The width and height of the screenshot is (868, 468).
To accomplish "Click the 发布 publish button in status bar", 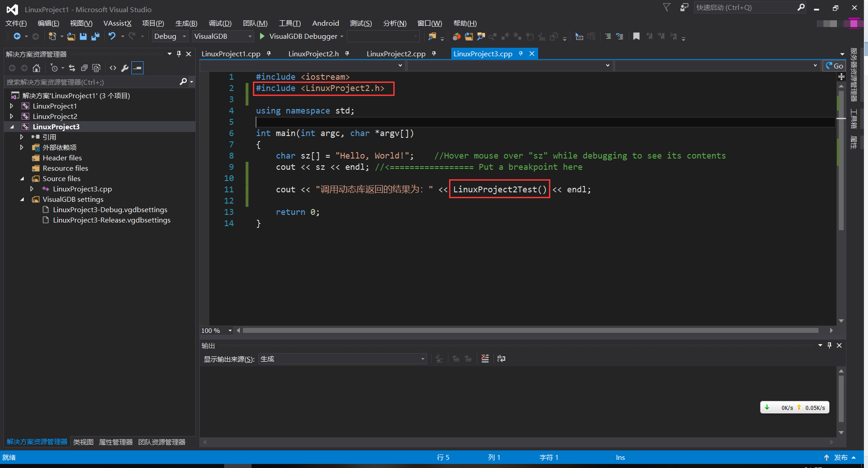I will click(840, 457).
